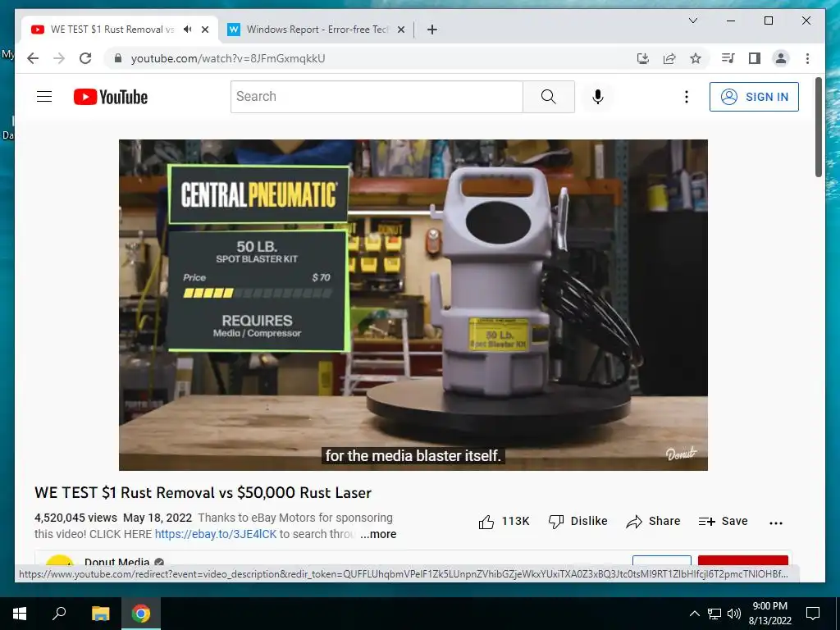Viewport: 840px width, 630px height.
Task: Click the video title text
Action: coord(203,493)
